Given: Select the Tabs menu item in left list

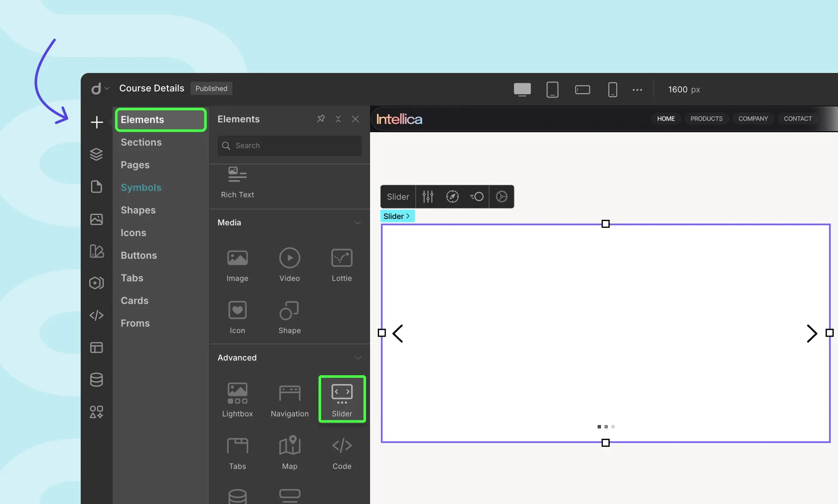Looking at the screenshot, I should point(132,278).
